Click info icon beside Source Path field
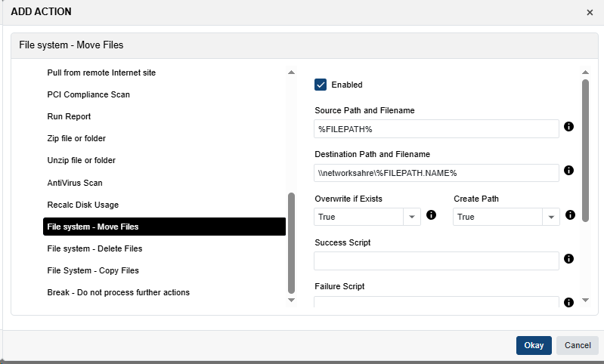604x364 pixels. tap(569, 127)
